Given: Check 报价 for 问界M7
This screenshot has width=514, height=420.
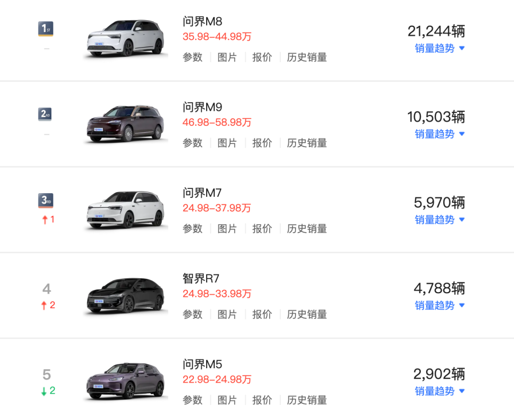Looking at the screenshot, I should coord(262,228).
